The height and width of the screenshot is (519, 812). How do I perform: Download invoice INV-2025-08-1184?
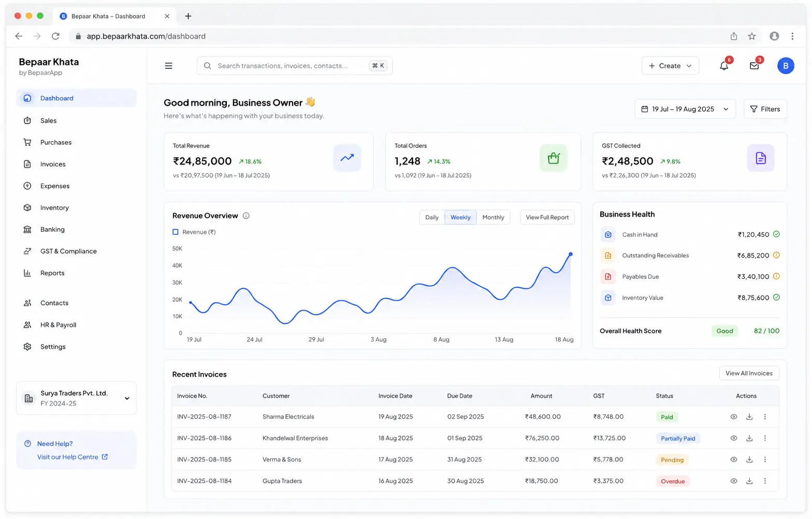coord(749,481)
